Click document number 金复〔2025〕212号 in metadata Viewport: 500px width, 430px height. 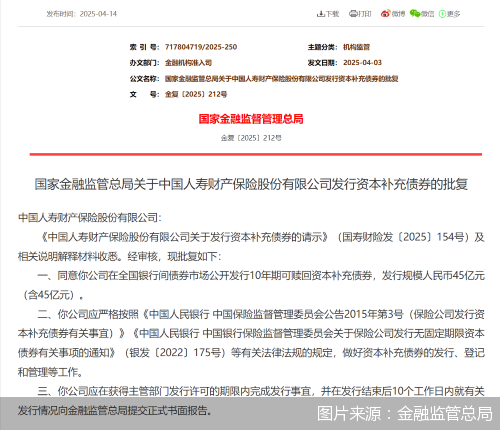pos(196,94)
